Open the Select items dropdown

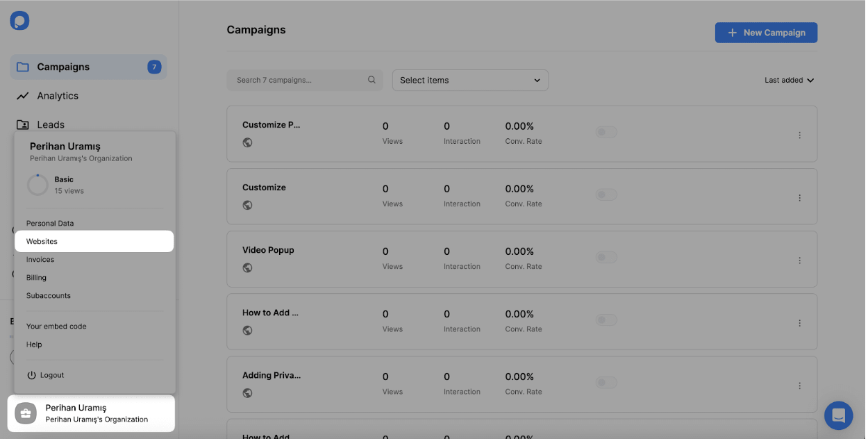click(470, 80)
